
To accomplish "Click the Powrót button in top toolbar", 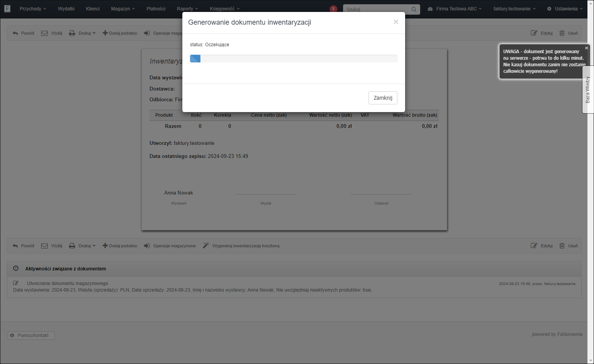I will pos(24,33).
